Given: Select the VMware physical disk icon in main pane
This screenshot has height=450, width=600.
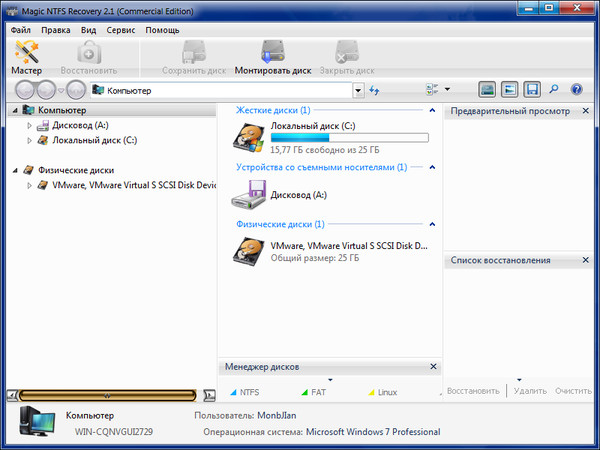Looking at the screenshot, I should pos(250,250).
